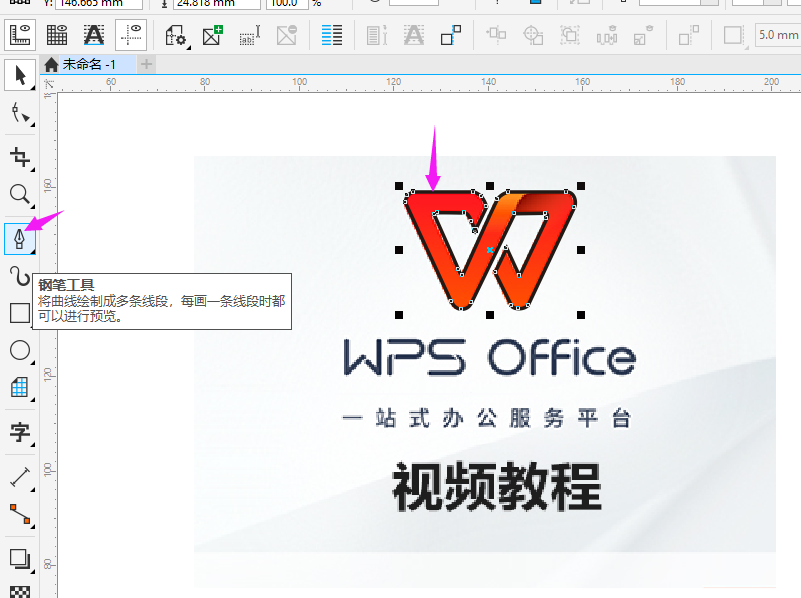
Task: Select the Shape node-edit tool
Action: (x=20, y=113)
